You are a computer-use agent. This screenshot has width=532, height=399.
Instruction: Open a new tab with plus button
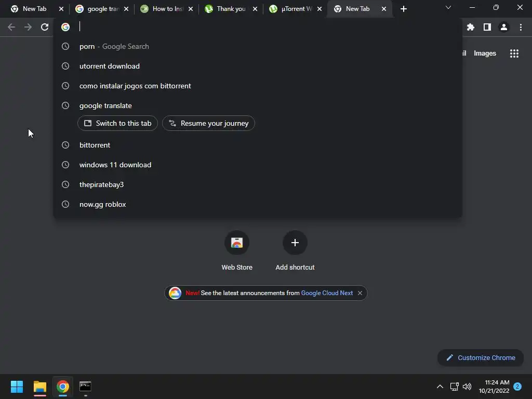coord(403,9)
